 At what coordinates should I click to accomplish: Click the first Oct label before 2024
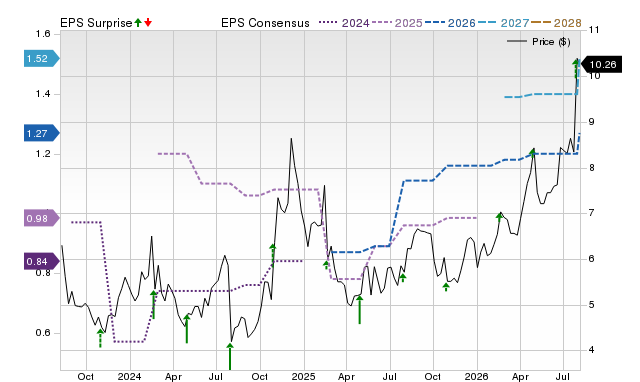click(x=86, y=376)
